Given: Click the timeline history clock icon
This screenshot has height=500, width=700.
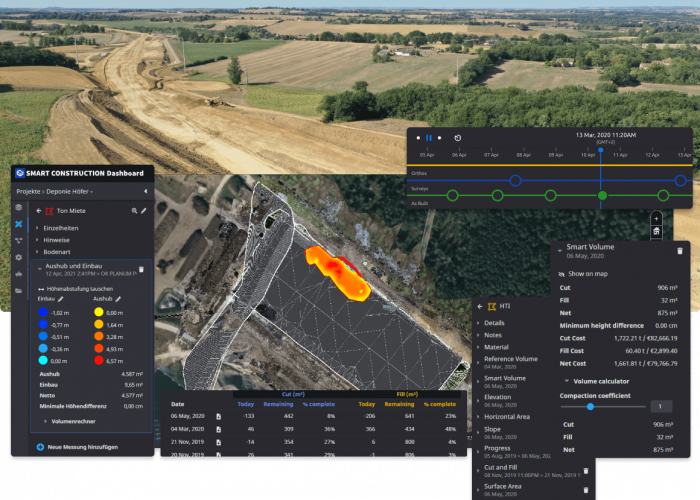Looking at the screenshot, I should 457,138.
